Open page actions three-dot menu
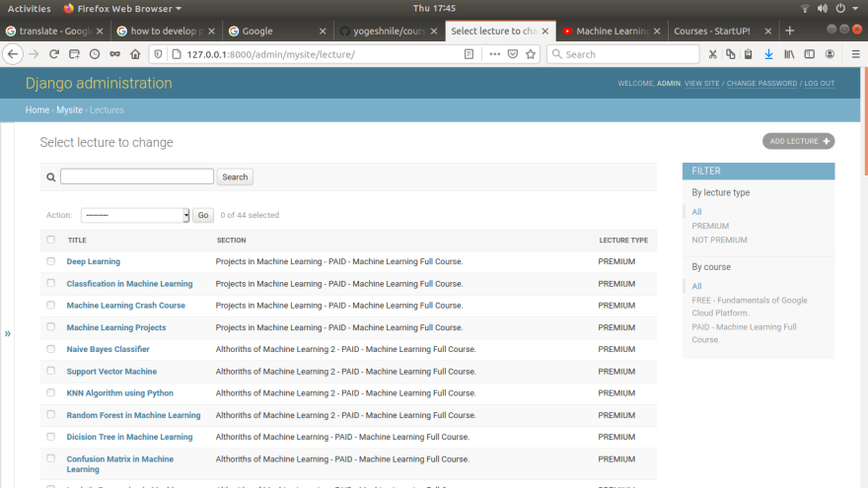The width and height of the screenshot is (868, 488). (x=494, y=54)
